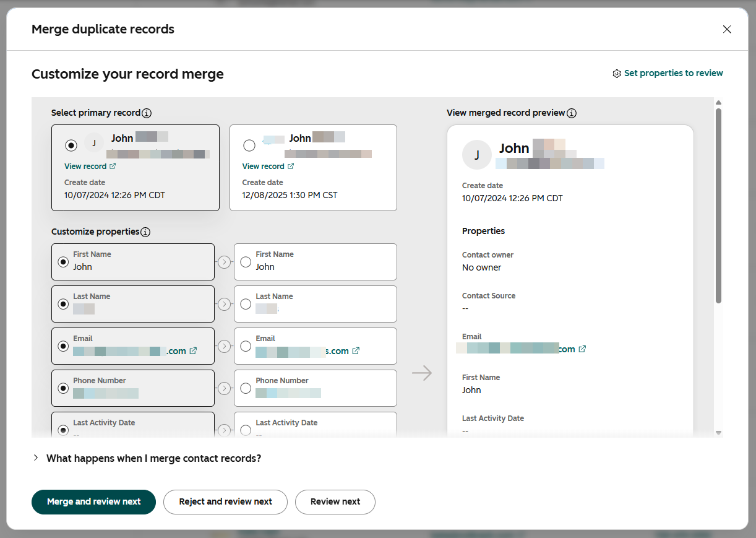Click arrow icon between Last Activity Date fields
Screen dimensions: 756x538
(224, 430)
